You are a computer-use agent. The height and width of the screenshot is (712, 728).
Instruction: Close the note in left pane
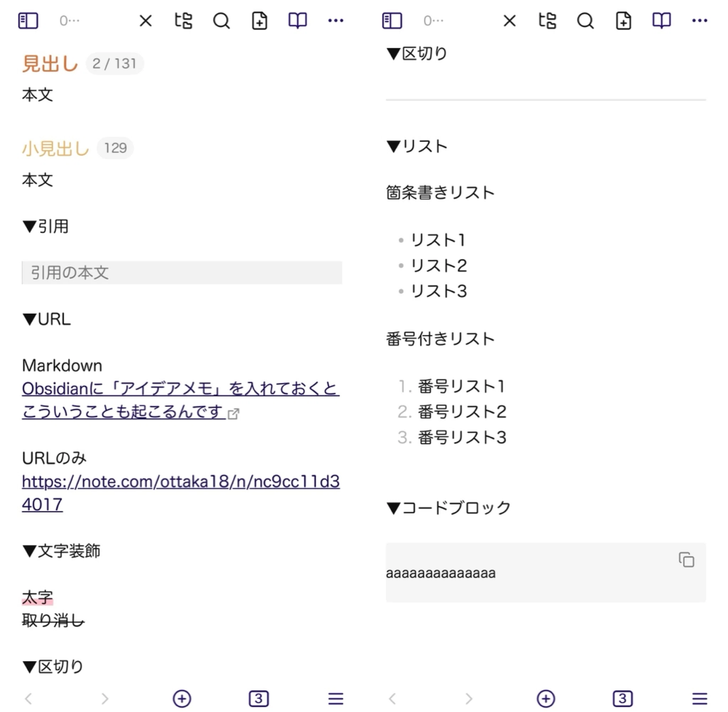(145, 21)
